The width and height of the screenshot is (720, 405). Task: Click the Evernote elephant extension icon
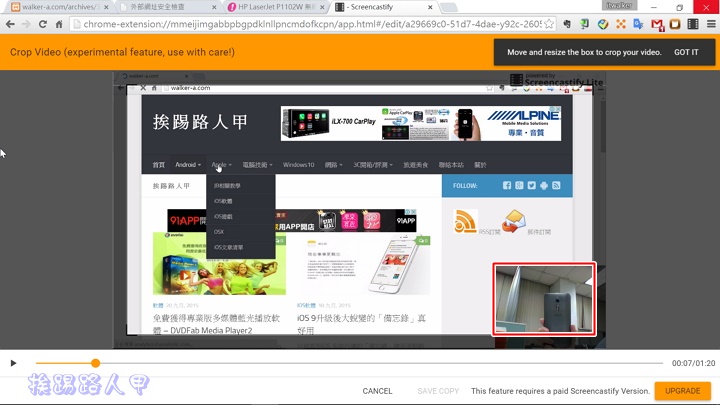(x=567, y=24)
